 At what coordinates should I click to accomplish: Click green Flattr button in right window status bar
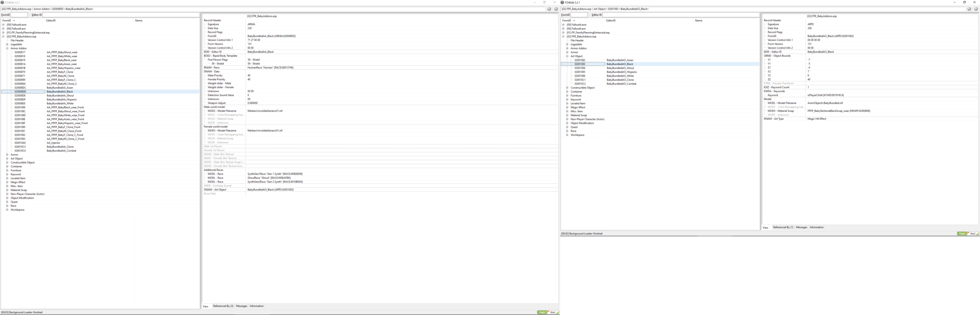pos(962,233)
